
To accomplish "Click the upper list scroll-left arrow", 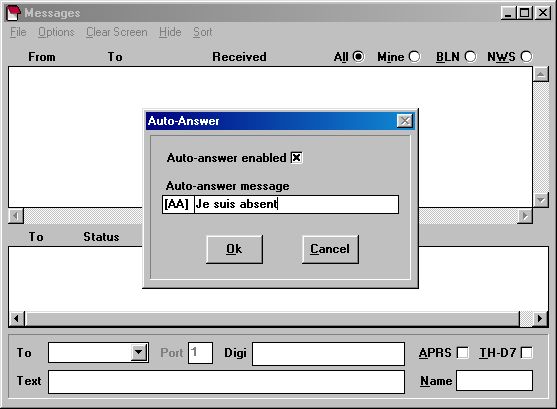I will [x=16, y=216].
